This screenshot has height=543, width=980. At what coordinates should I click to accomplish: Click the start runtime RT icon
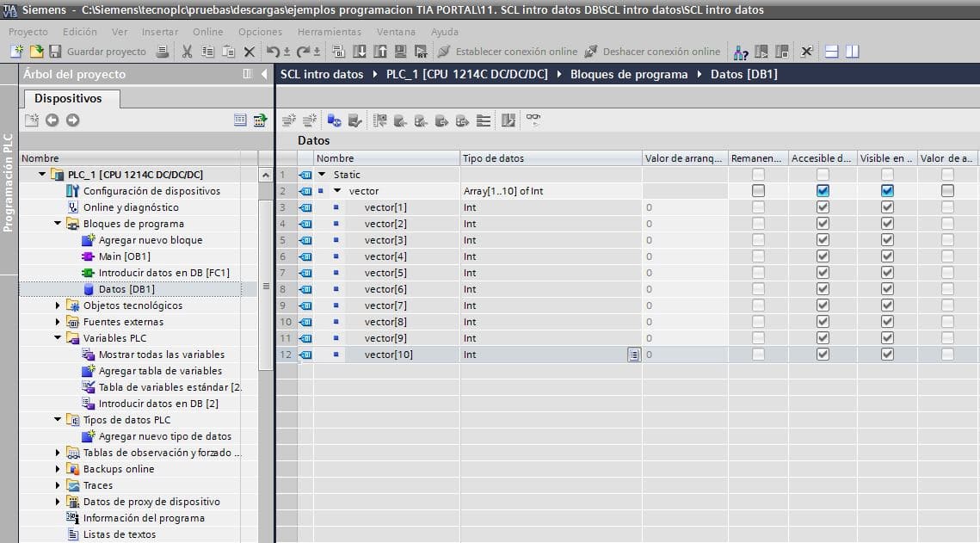click(421, 52)
